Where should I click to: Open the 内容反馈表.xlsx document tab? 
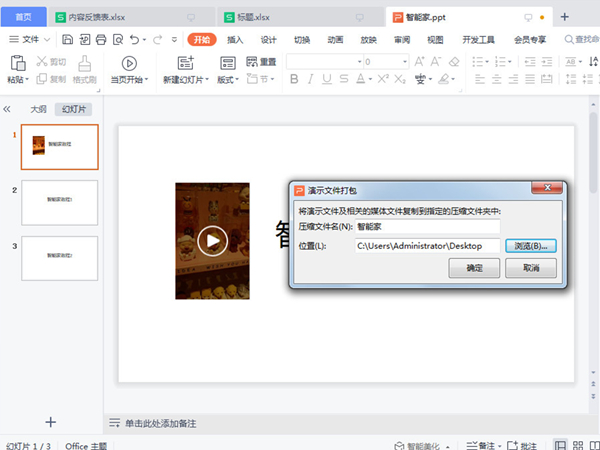pyautogui.click(x=98, y=17)
